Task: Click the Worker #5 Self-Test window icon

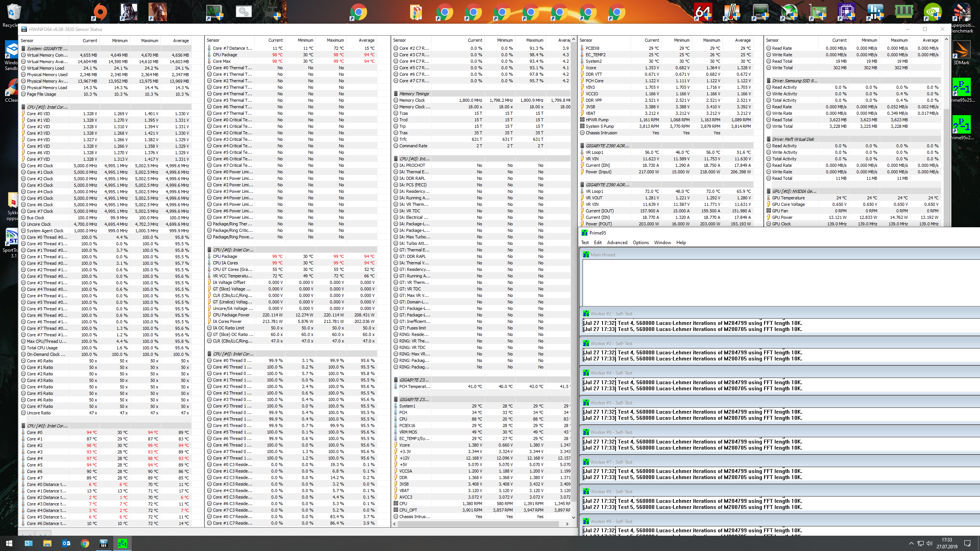Action: click(586, 403)
